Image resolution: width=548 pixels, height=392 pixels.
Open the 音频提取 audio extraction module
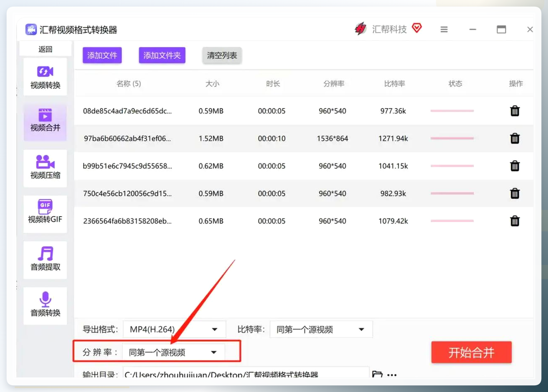tap(45, 260)
